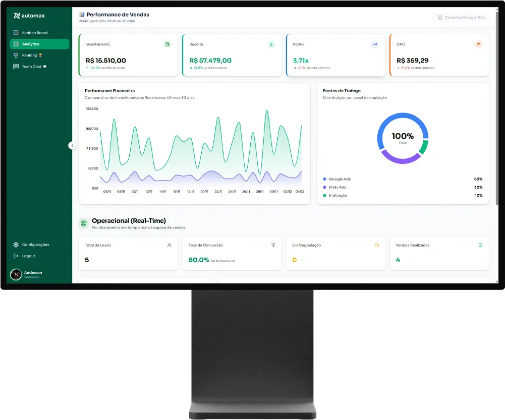Click the Taxa de Conversão funnel icon
The image size is (505, 420).
pyautogui.click(x=273, y=245)
